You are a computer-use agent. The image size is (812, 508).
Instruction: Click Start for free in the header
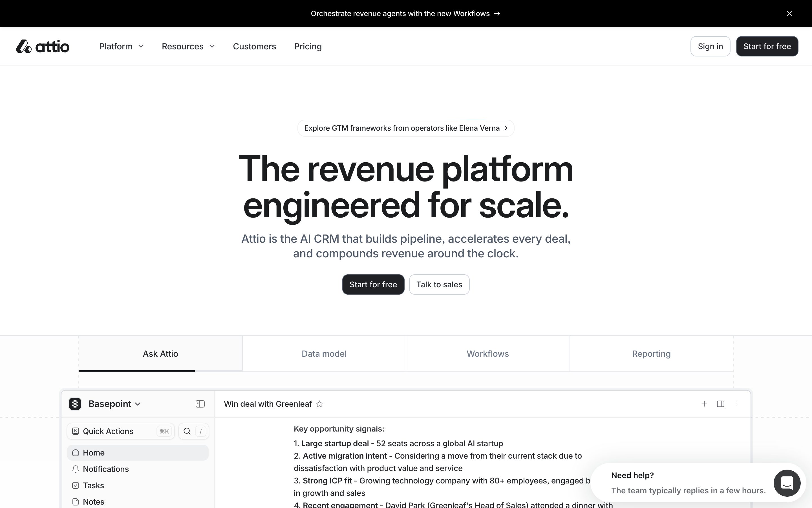tap(767, 46)
